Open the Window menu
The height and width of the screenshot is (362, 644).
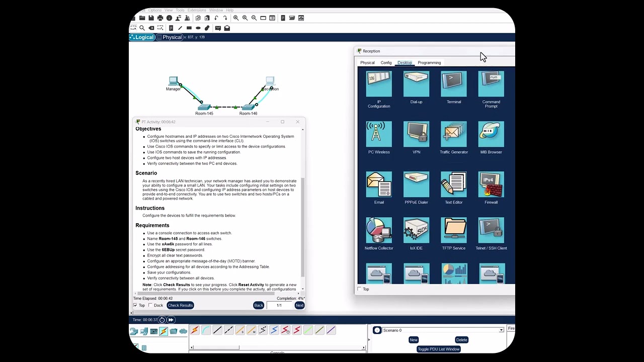tap(216, 10)
